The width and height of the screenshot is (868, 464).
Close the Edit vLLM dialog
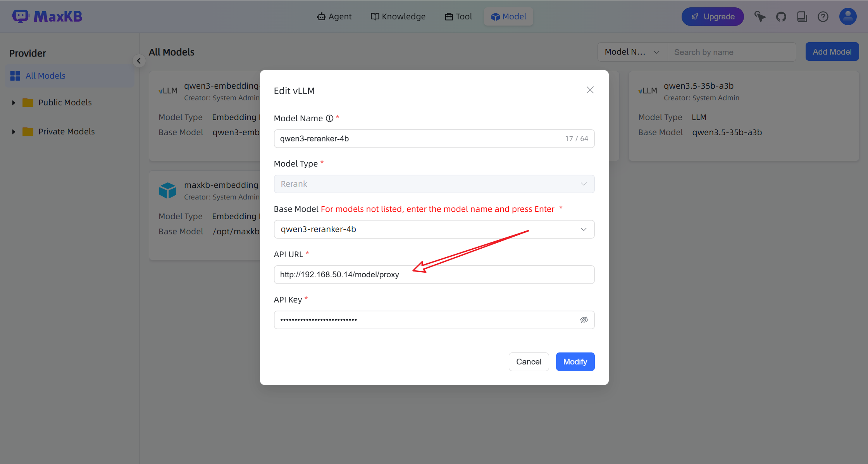click(x=590, y=90)
